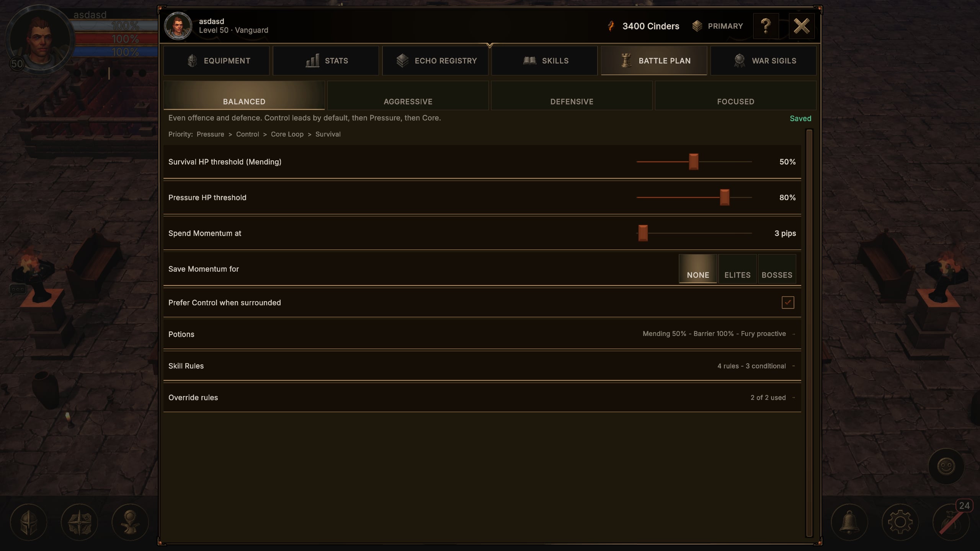Screen dimensions: 980x551
Task: Open the Echo Registry tab
Action: (435, 60)
